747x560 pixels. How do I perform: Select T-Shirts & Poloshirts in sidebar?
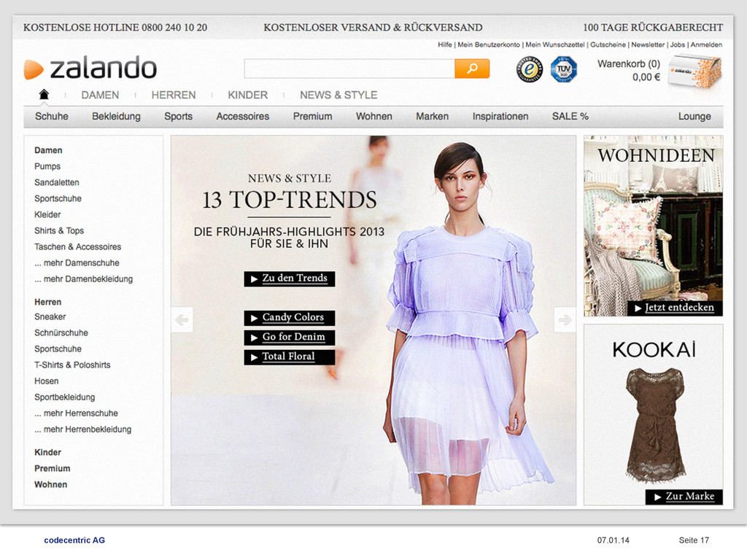point(72,365)
